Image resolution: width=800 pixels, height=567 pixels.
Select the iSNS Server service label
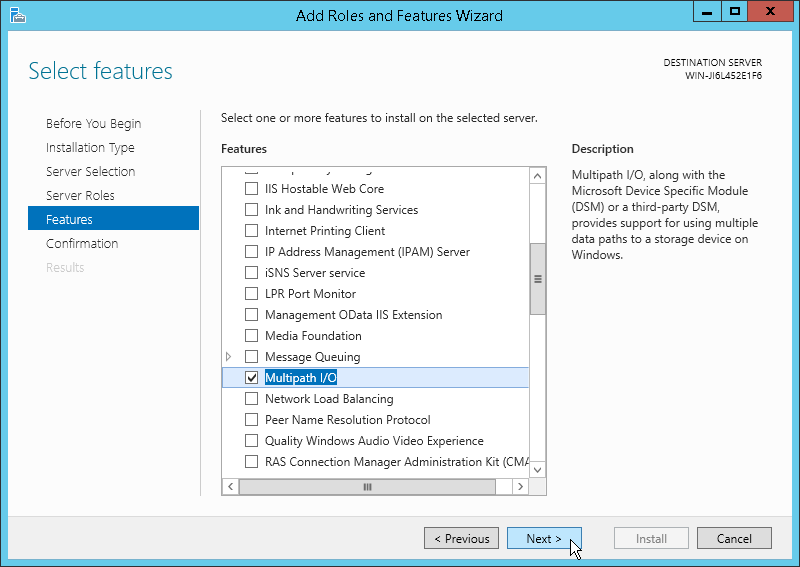tap(315, 273)
